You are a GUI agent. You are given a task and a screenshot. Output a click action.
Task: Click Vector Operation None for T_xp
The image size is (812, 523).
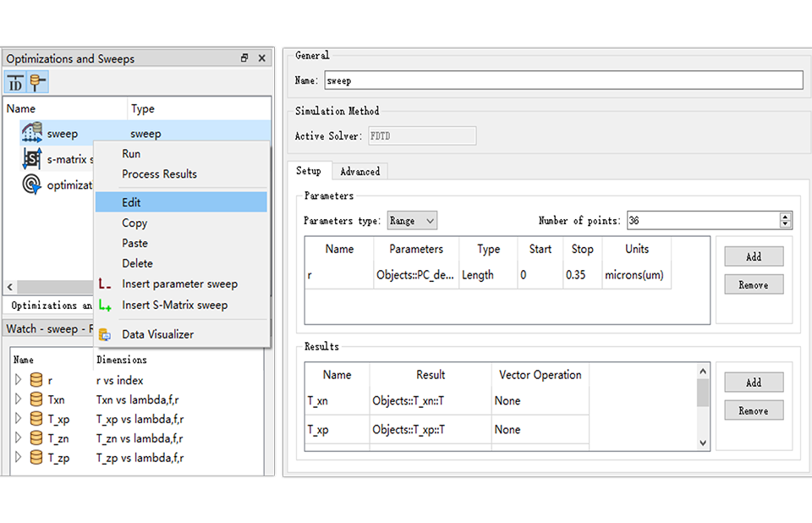pos(540,430)
